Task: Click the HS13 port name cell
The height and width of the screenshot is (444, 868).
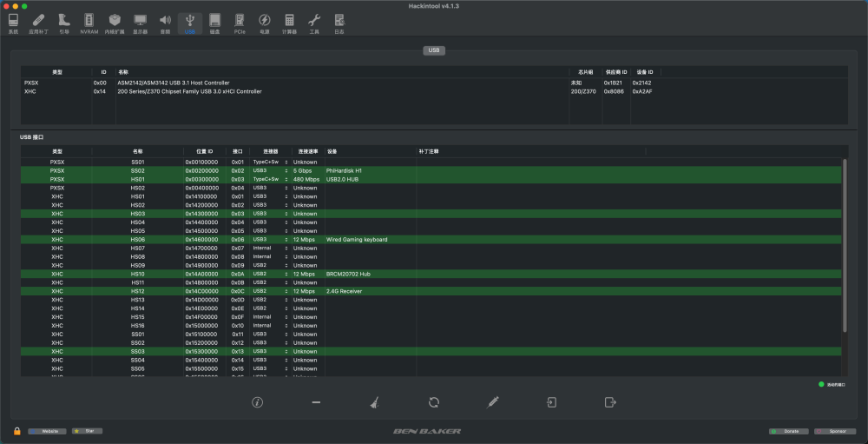Action: tap(137, 300)
